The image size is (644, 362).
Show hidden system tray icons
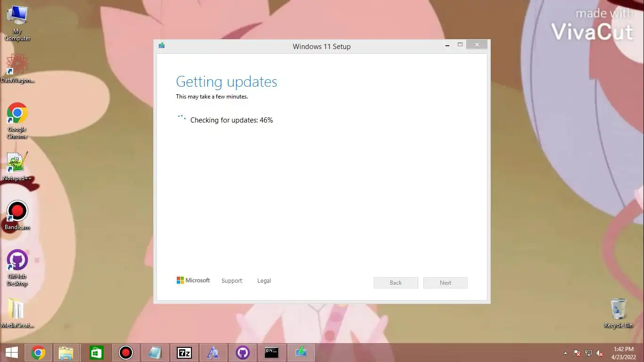click(x=565, y=353)
